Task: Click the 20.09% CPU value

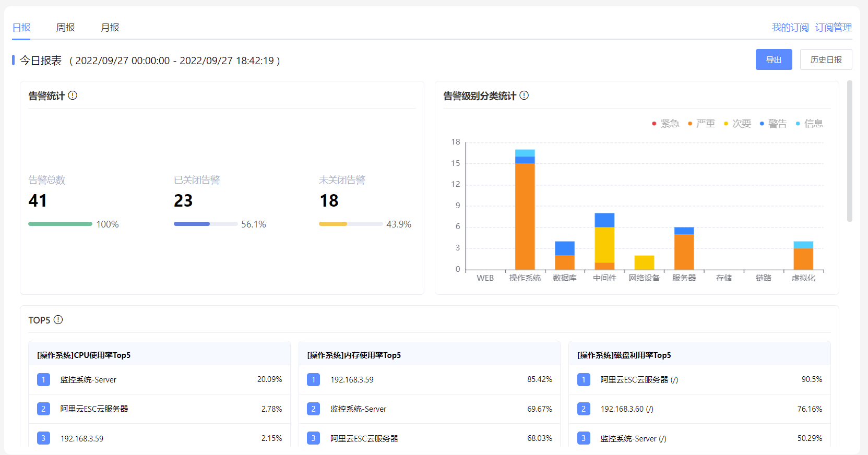Action: pos(269,379)
